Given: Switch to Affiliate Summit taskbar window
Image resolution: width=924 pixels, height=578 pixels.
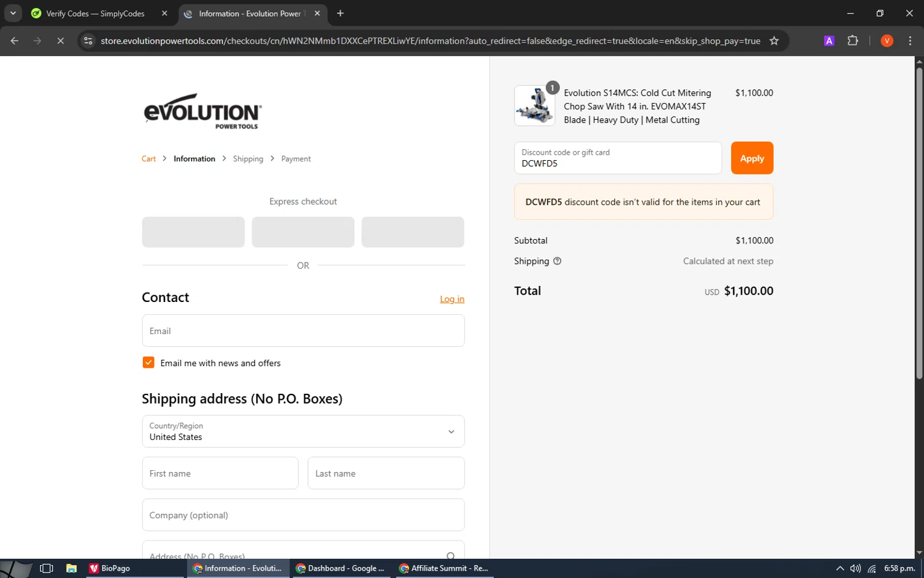Looking at the screenshot, I should (444, 568).
